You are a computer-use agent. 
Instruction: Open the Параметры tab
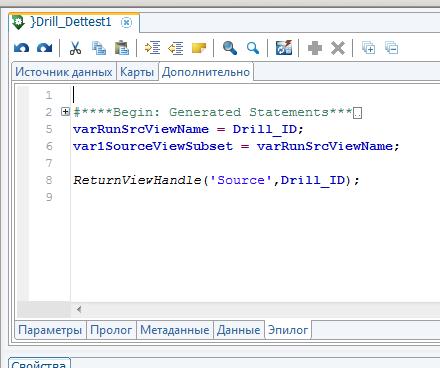pos(50,330)
